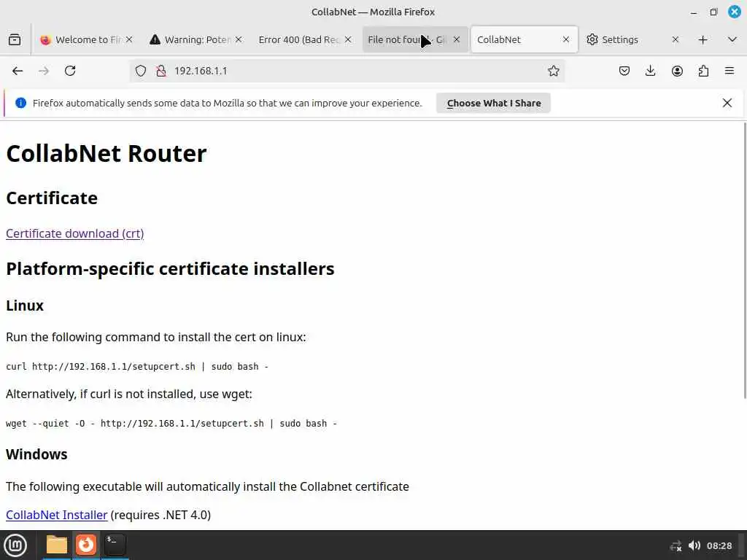Close the File not found tab
The image size is (747, 560).
pos(457,39)
